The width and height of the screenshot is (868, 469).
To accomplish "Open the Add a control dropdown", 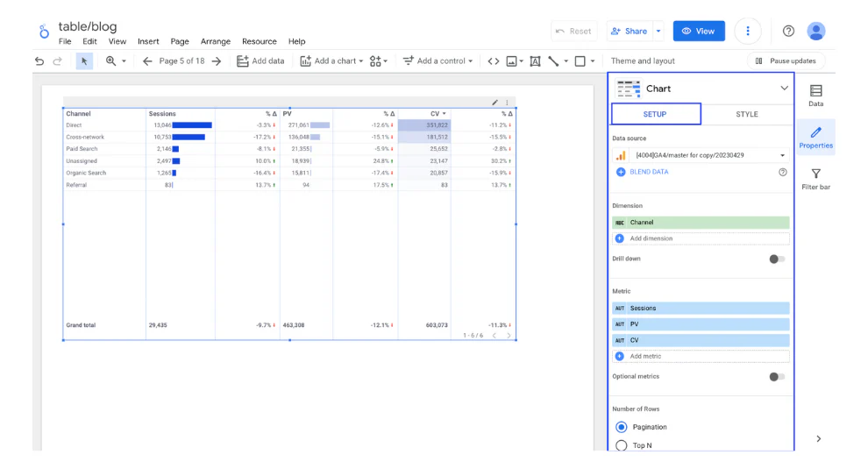I will pos(438,60).
